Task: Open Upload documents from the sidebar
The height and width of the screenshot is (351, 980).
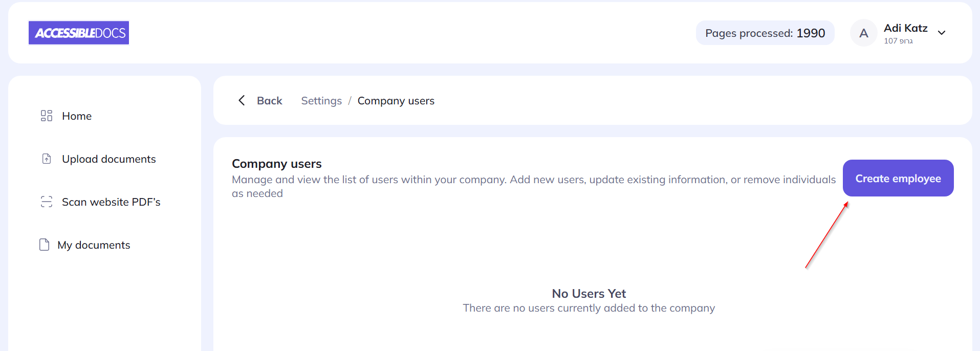Action: click(108, 159)
